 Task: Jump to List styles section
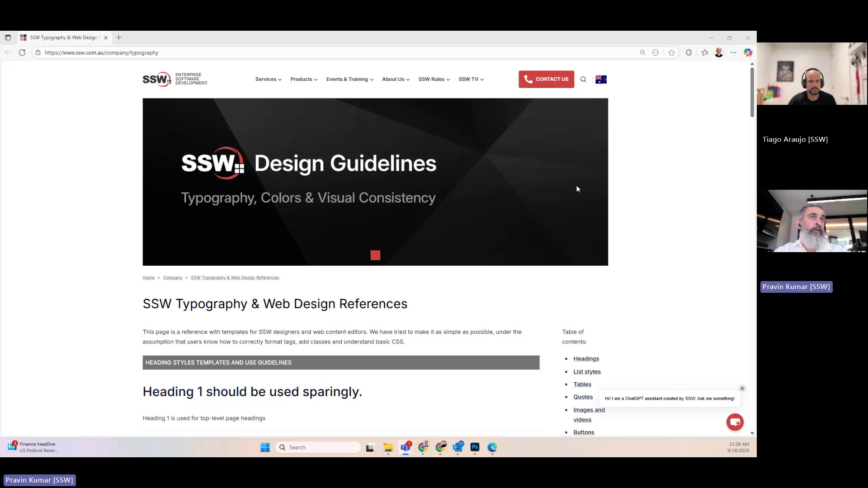(587, 371)
